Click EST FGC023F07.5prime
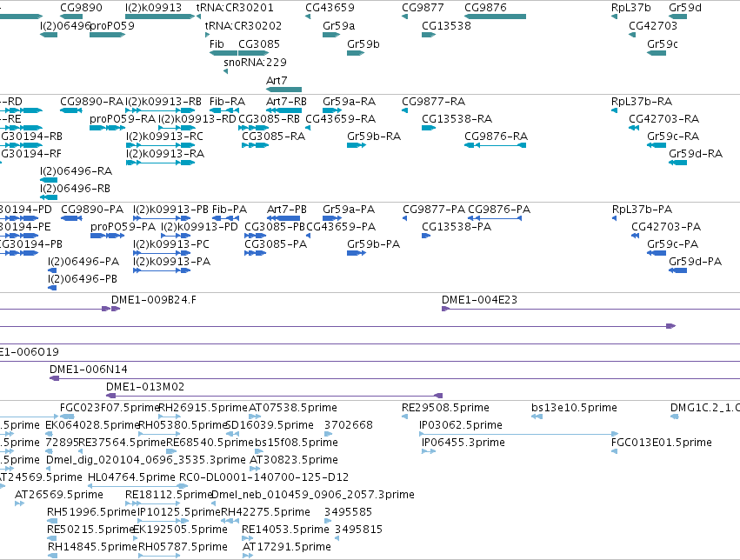 tap(110, 407)
